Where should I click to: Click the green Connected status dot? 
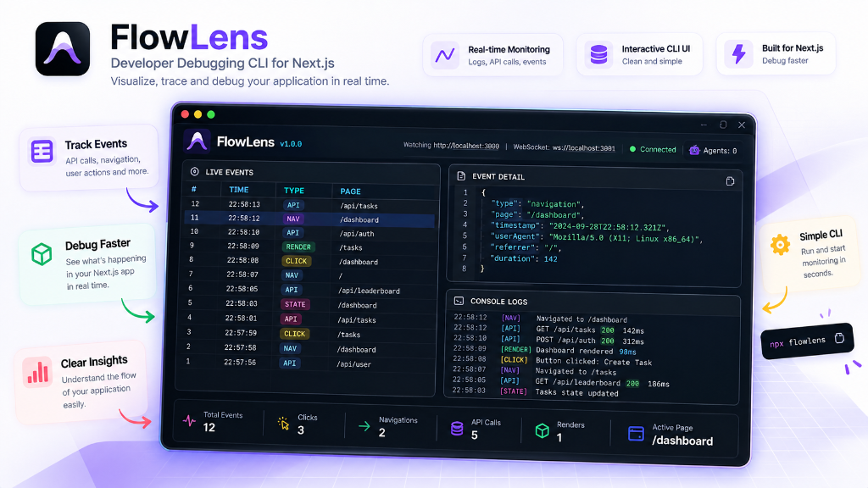pos(632,149)
